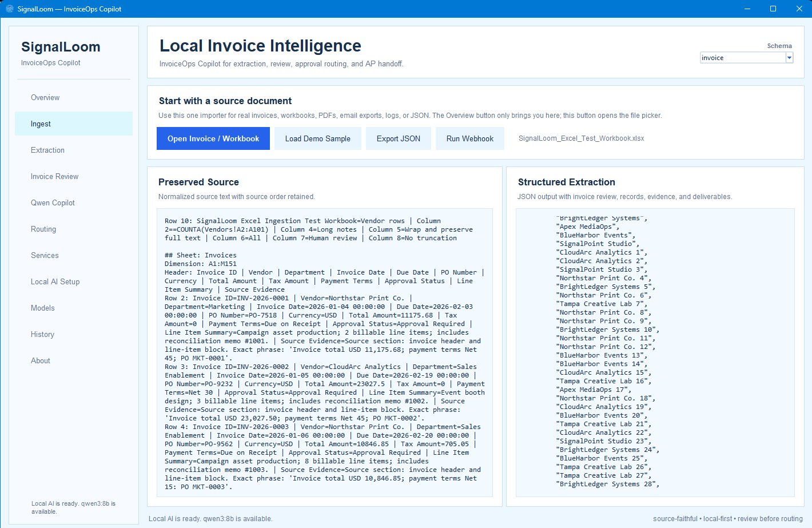Click the '## Sheet: Invoices' line
The width and height of the screenshot is (812, 528).
[x=201, y=255]
